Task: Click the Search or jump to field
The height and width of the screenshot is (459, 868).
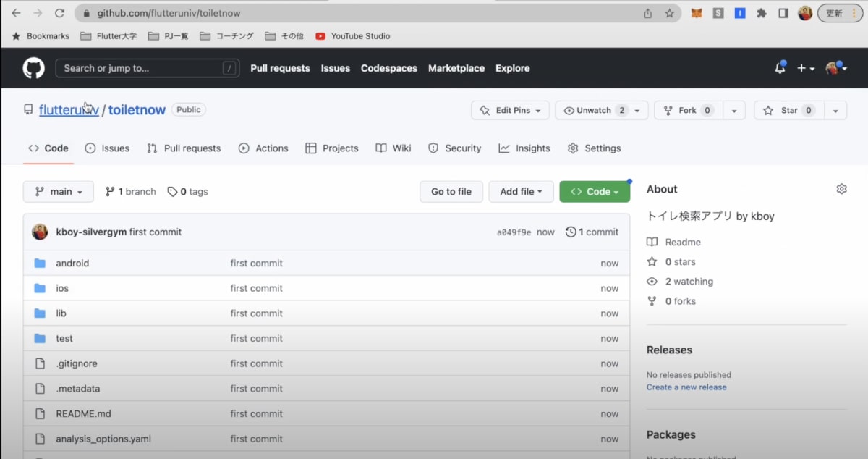Action: point(148,68)
